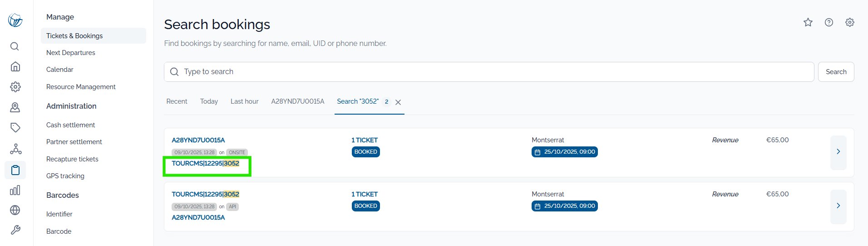The width and height of the screenshot is (868, 246).
Task: Open the help question mark icon
Action: 829,22
